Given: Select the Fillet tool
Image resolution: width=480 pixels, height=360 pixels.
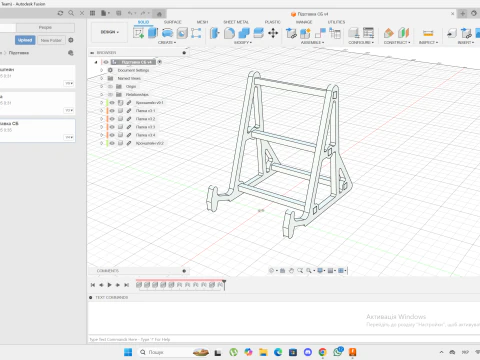Looking at the screenshot, I should tap(229, 33).
